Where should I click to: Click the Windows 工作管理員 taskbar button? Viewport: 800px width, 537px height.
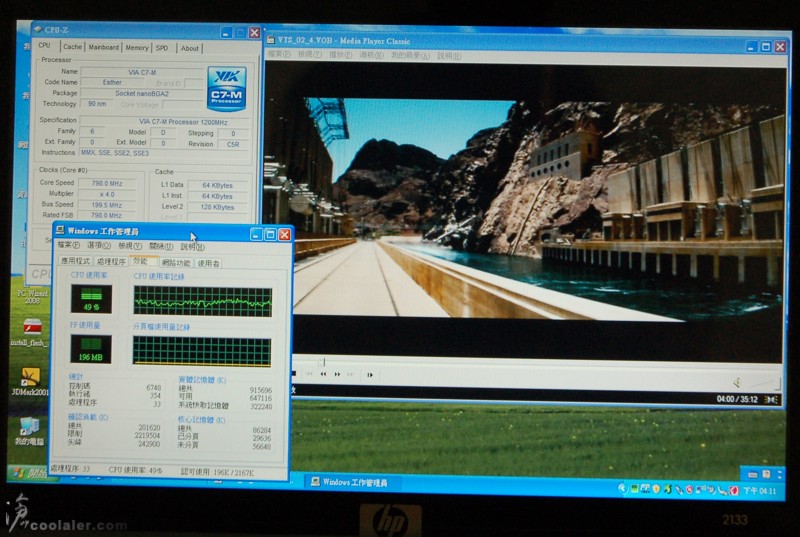[x=354, y=482]
